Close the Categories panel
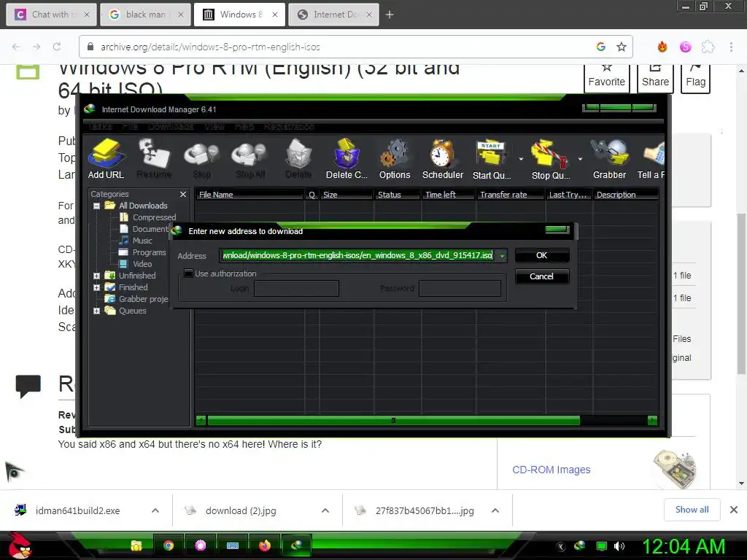The width and height of the screenshot is (747, 560). tap(183, 194)
